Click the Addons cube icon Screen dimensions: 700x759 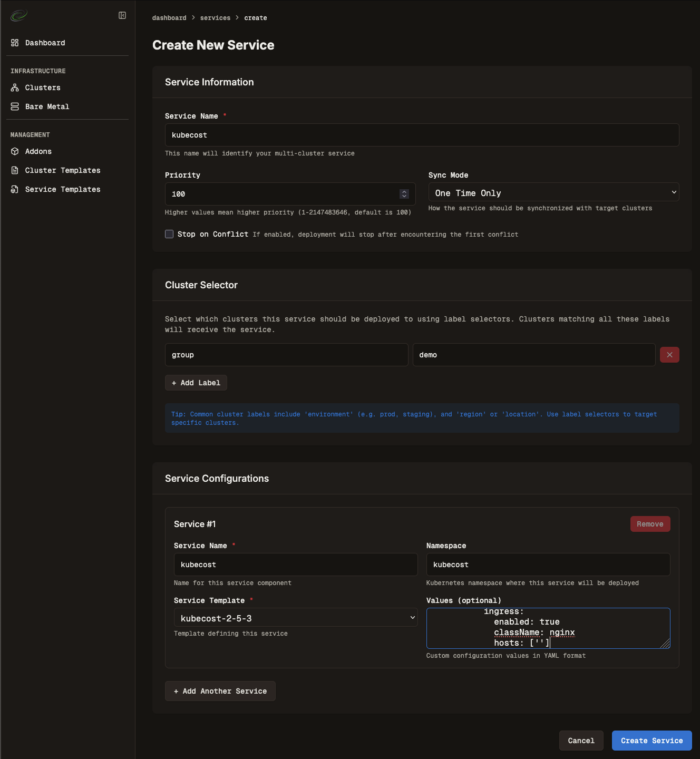click(15, 151)
